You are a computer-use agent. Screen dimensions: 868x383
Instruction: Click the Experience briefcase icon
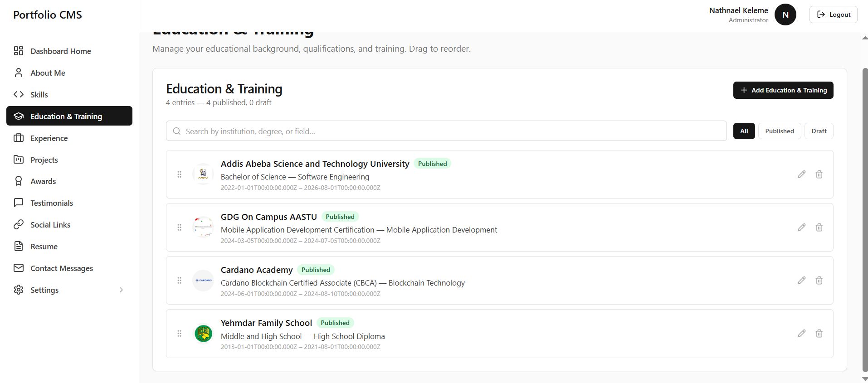(19, 138)
